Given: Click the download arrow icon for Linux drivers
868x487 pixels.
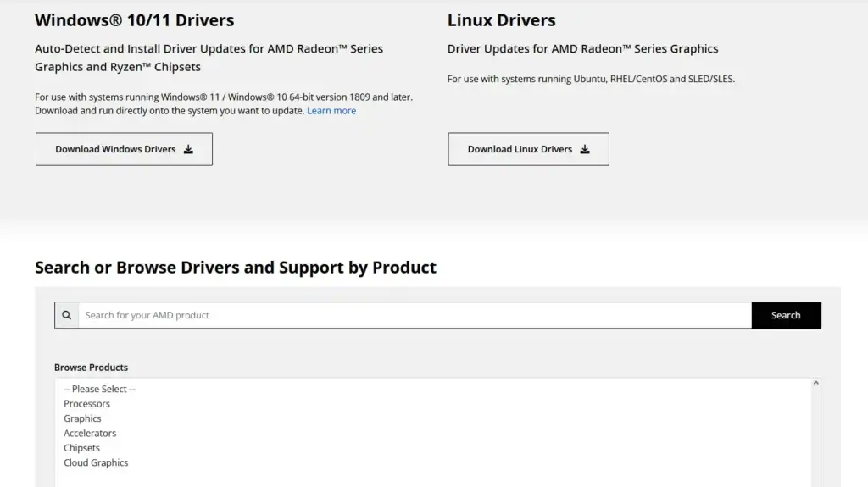Looking at the screenshot, I should (x=584, y=150).
